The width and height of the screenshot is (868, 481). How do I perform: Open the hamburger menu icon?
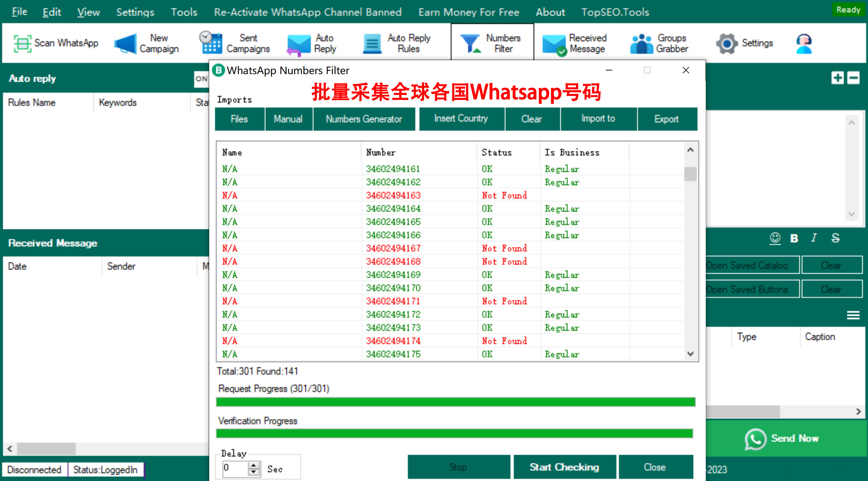pyautogui.click(x=853, y=315)
